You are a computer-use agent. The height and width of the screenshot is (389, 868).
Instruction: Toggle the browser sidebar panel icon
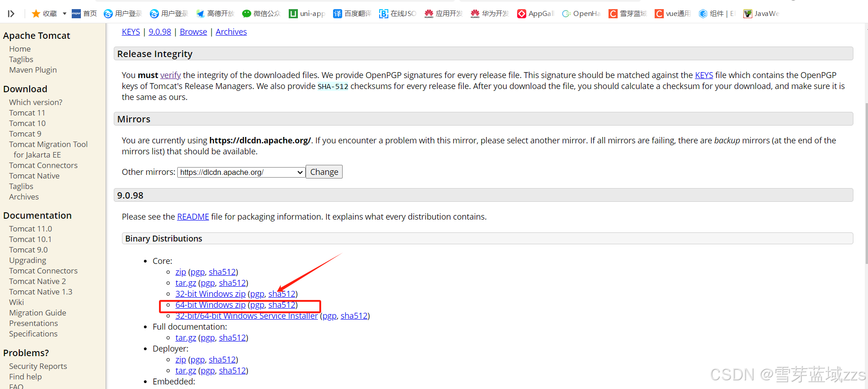11,14
